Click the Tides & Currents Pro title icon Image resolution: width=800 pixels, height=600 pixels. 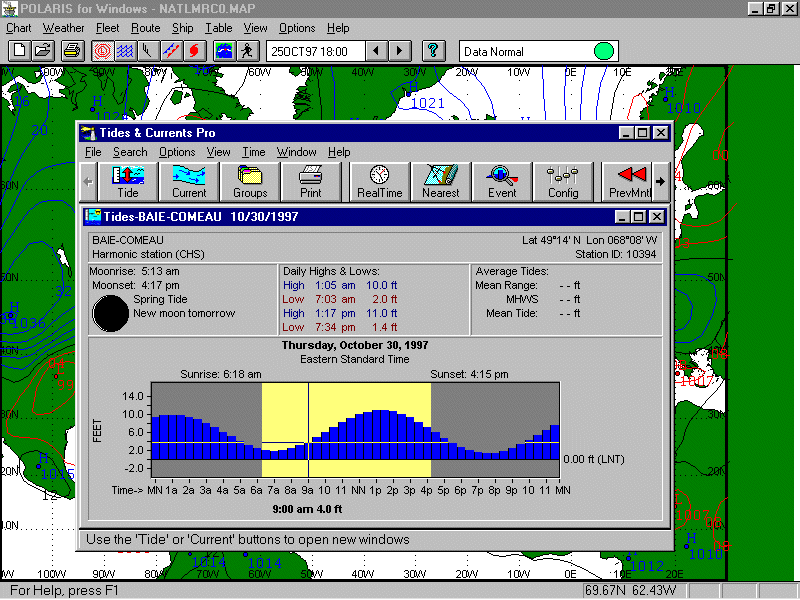tap(88, 133)
